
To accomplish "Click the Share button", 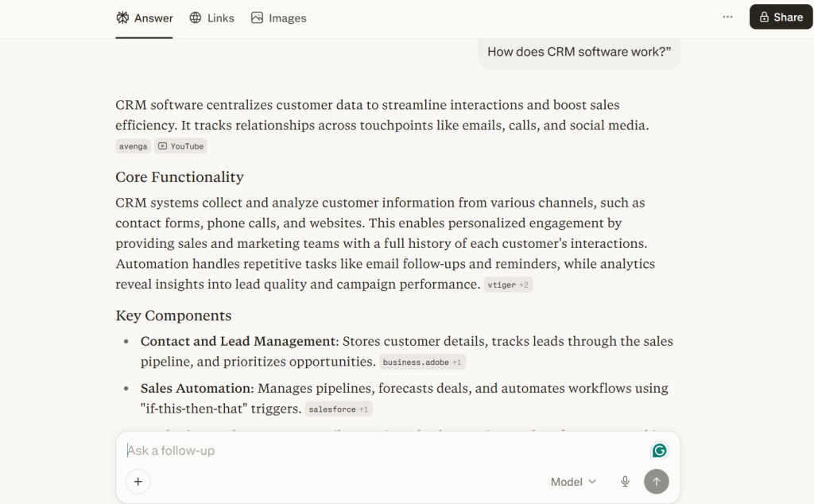I will point(780,16).
